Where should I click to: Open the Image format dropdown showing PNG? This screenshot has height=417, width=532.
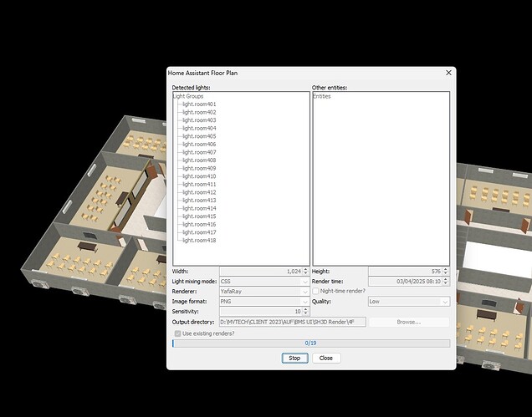click(264, 302)
